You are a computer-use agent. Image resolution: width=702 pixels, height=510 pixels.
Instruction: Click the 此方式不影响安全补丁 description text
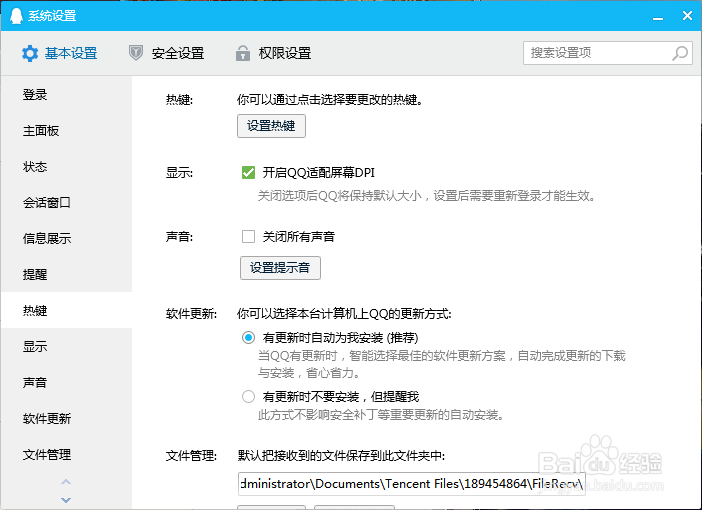coord(381,415)
